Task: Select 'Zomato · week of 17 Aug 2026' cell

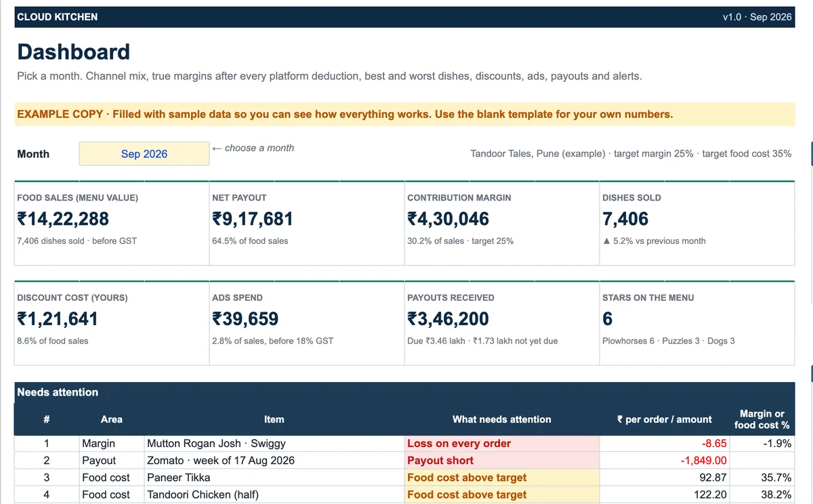Action: coord(274,461)
